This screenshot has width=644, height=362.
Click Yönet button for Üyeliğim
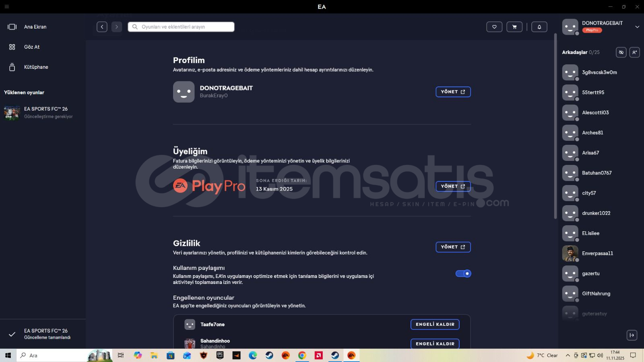(453, 186)
